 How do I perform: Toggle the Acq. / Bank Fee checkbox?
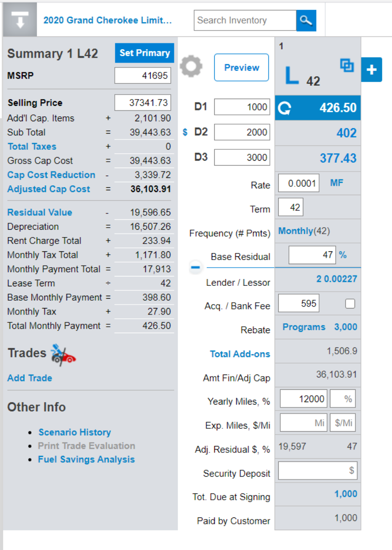[x=350, y=304]
